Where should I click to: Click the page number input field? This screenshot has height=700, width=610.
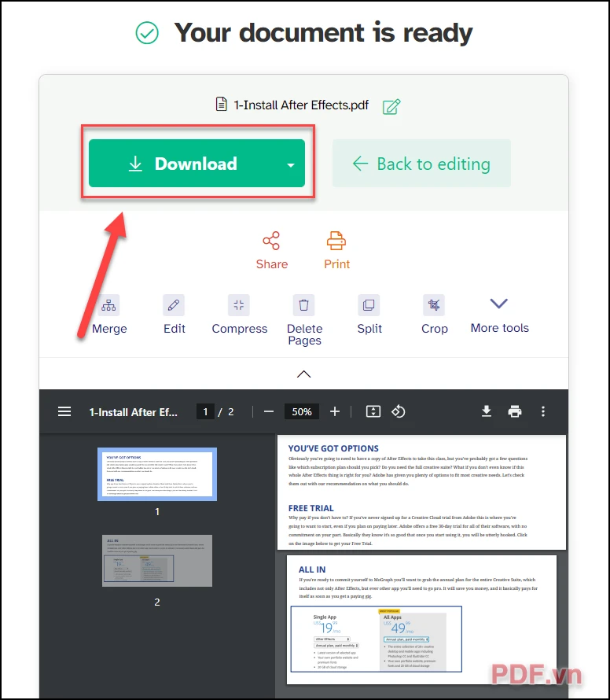[205, 411]
